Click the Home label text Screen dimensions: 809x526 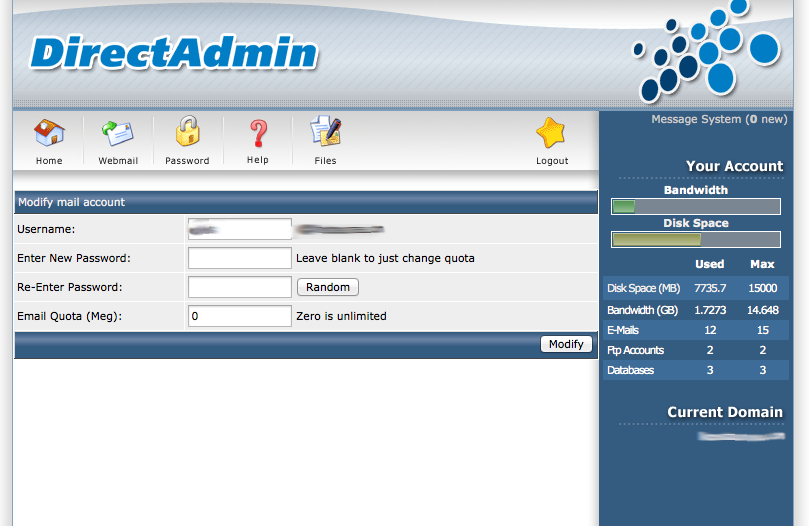pyautogui.click(x=49, y=161)
